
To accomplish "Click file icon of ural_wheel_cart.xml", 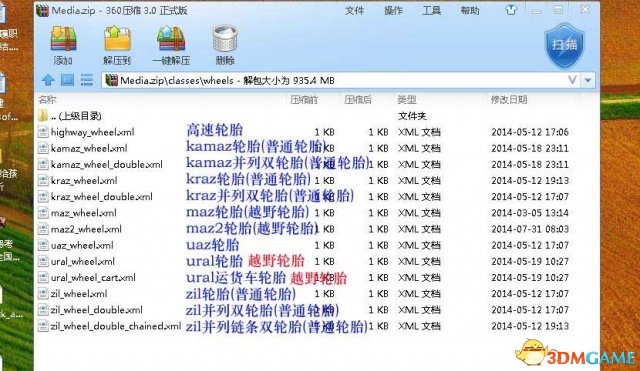I will (x=43, y=278).
